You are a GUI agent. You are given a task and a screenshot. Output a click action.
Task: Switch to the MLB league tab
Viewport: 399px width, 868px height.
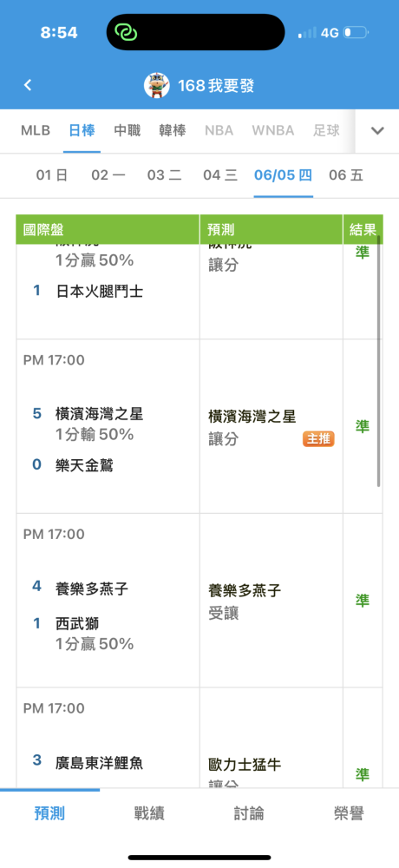click(36, 131)
